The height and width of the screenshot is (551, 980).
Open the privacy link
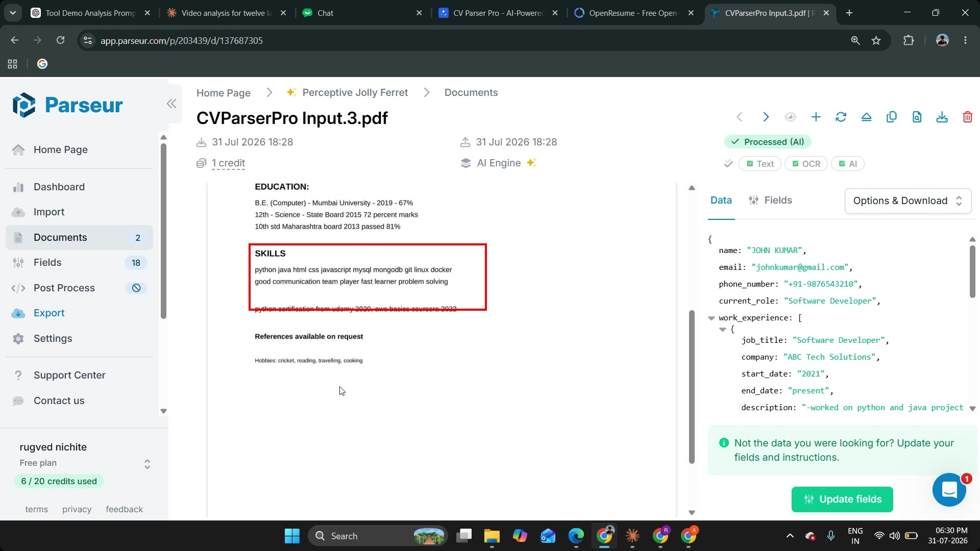coord(77,509)
